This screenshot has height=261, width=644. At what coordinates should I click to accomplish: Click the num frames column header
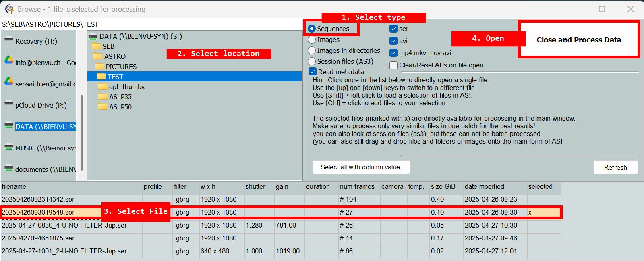(x=357, y=186)
